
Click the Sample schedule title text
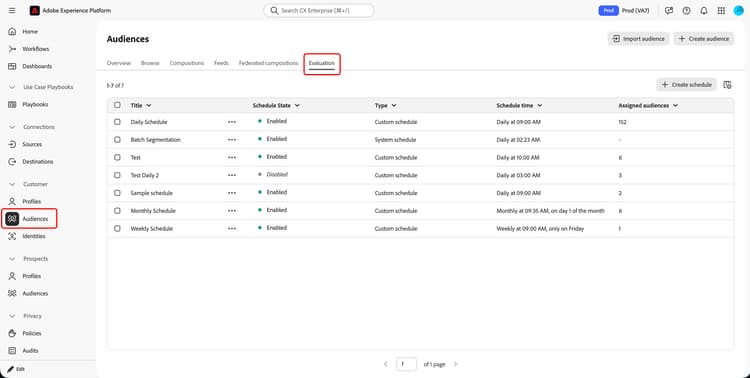coord(152,193)
